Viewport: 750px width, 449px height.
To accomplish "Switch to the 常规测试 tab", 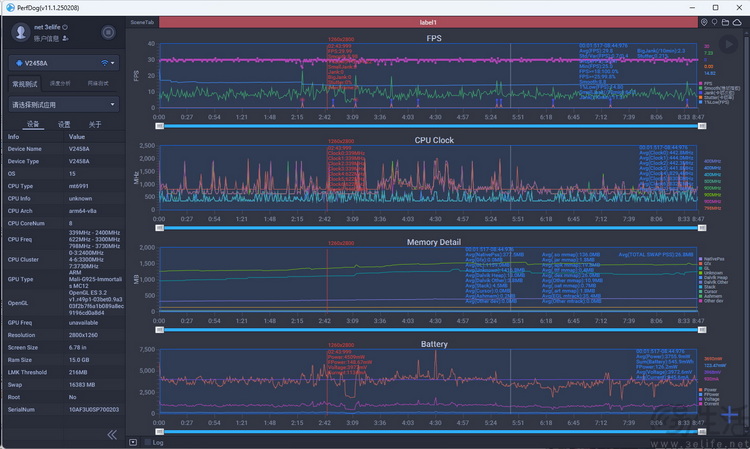I will coord(25,84).
